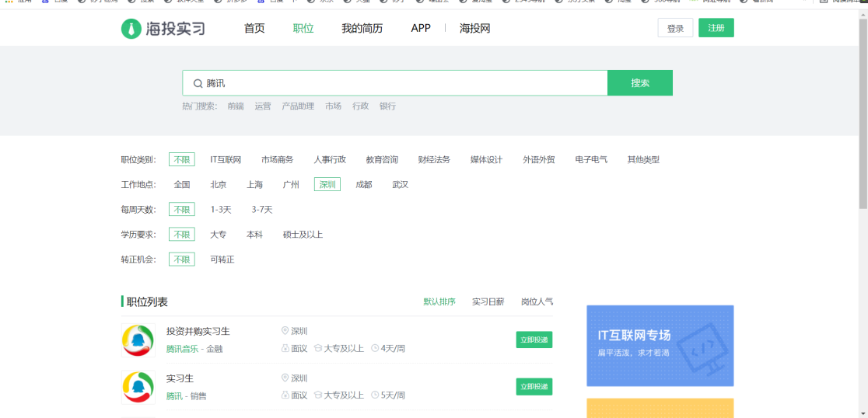Click education cap icon in 投资并购实习生 row
This screenshot has height=418, width=868.
318,348
